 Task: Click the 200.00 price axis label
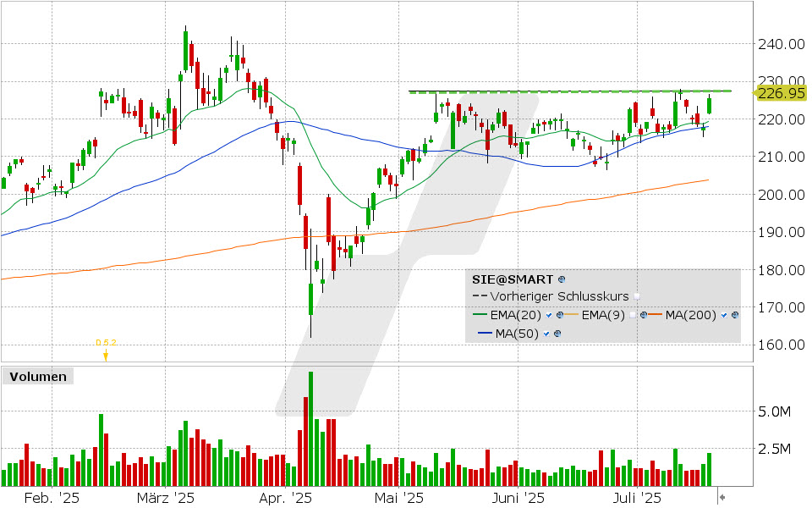point(782,195)
